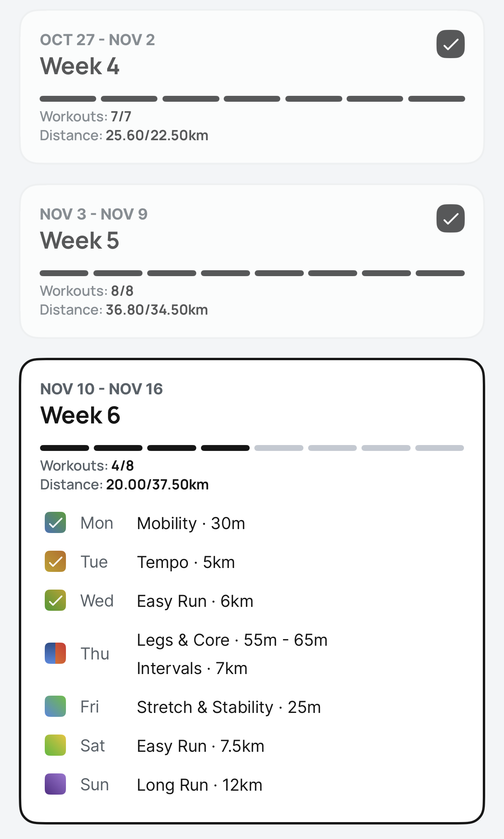
Task: Tap the teal Friday workout icon
Action: 55,706
